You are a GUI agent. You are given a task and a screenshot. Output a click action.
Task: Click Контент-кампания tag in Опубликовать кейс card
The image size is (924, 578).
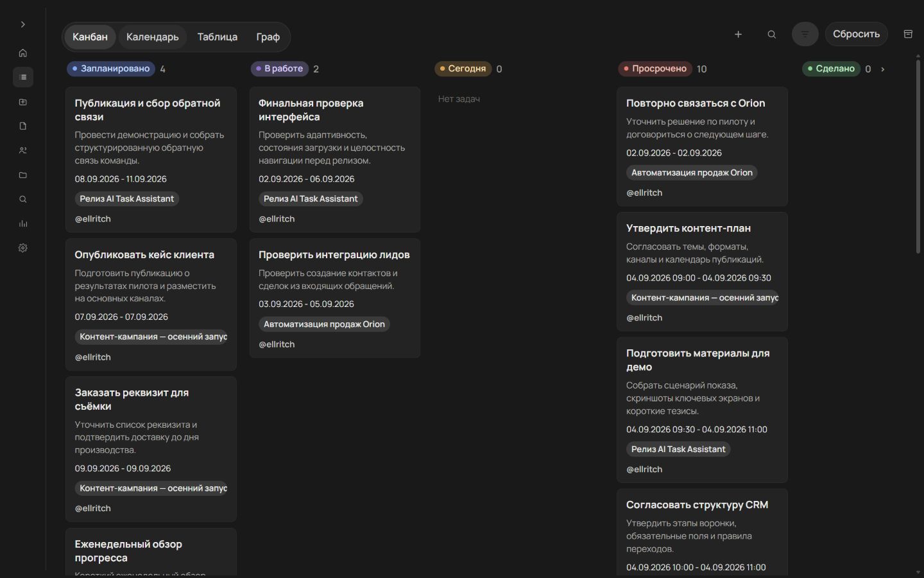pos(151,337)
